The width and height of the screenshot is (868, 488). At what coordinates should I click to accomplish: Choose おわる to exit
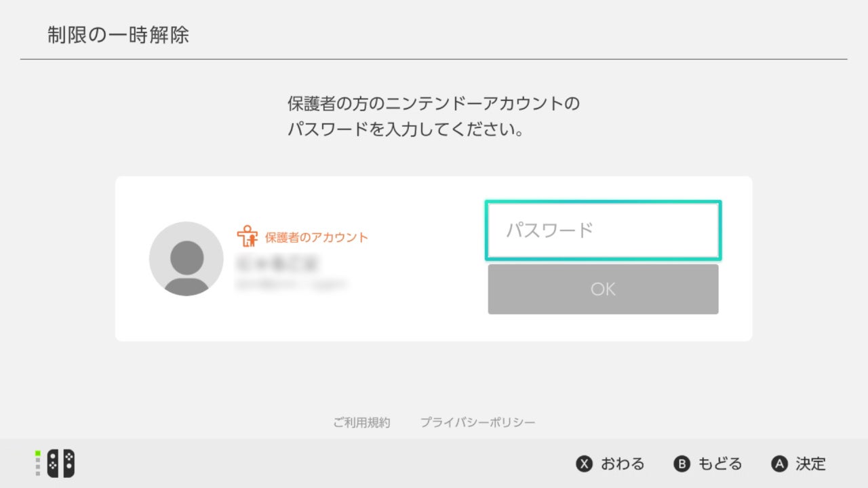pos(623,464)
